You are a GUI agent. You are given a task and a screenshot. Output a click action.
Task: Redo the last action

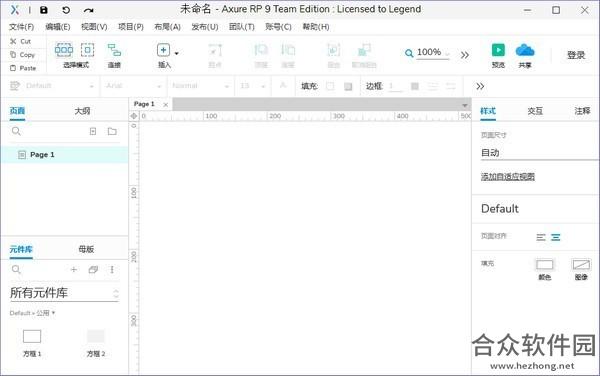tap(88, 10)
